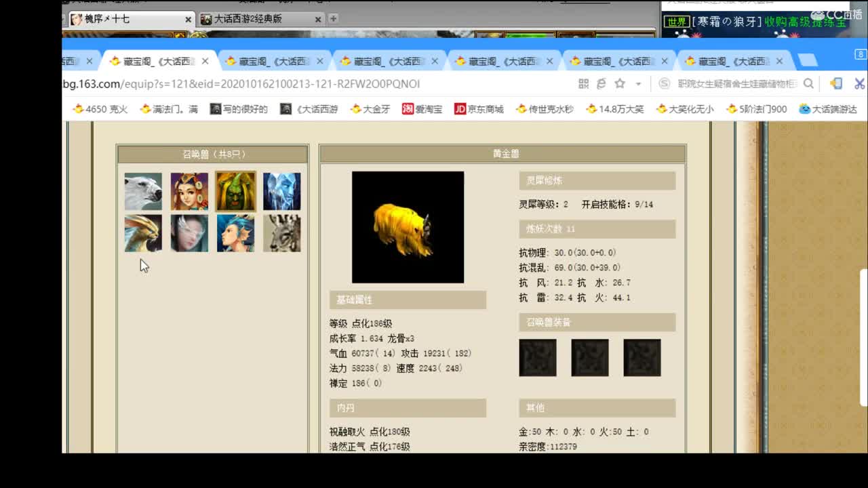Click the blue toolbar icon beside scissors

pos(836,83)
